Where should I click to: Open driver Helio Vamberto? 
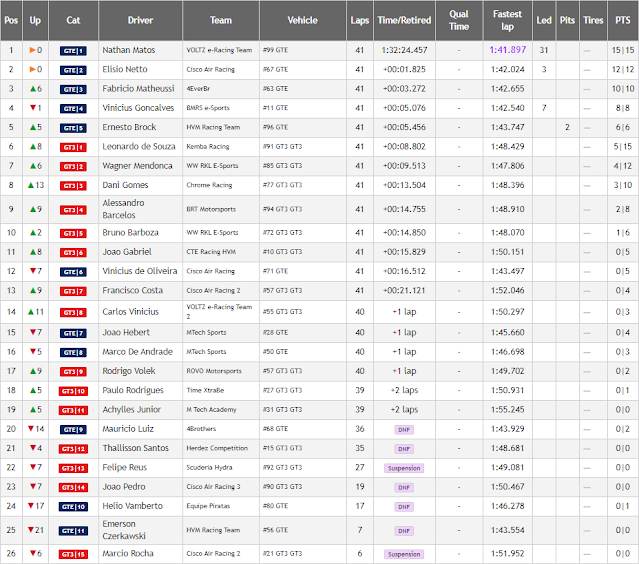point(132,506)
